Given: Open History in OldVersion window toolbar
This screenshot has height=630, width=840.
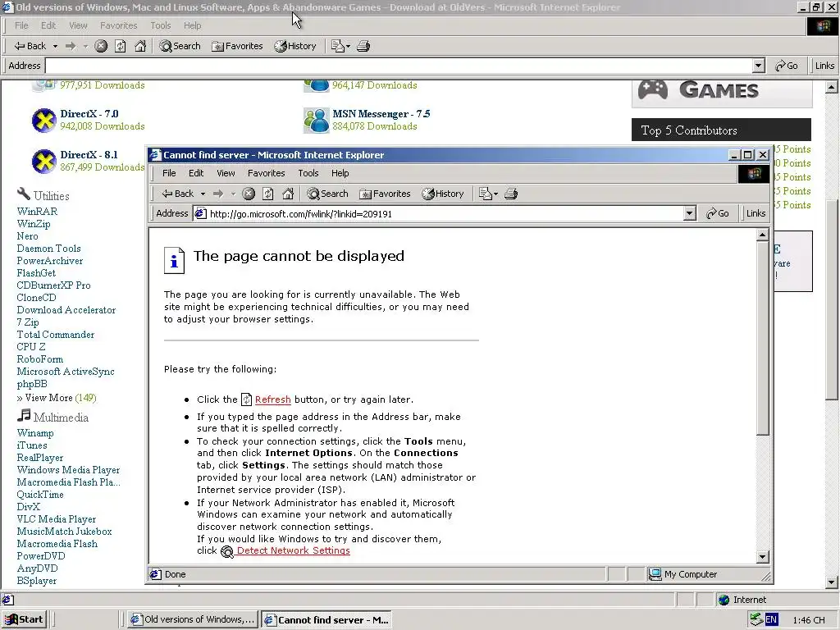Looking at the screenshot, I should tap(295, 46).
